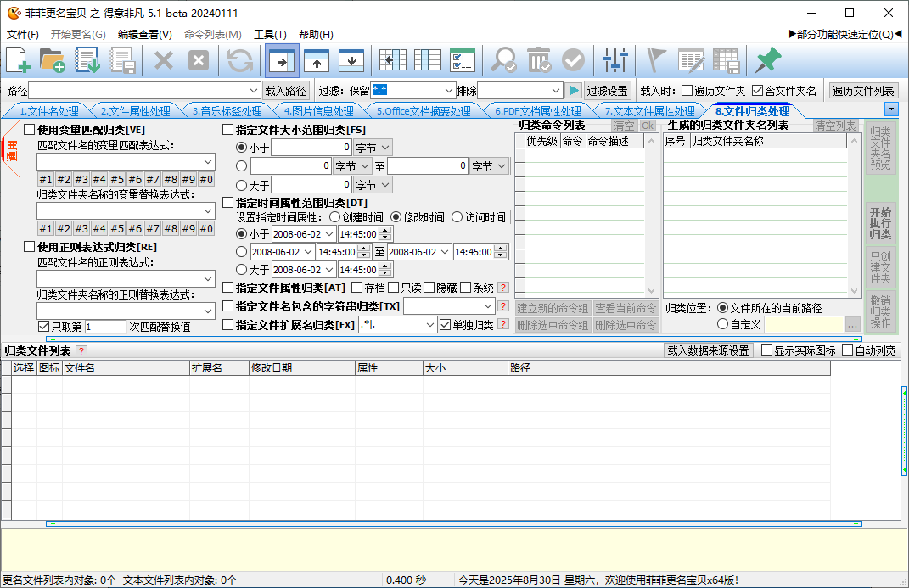
Task: Click the 自定义 path input field
Action: (803, 324)
